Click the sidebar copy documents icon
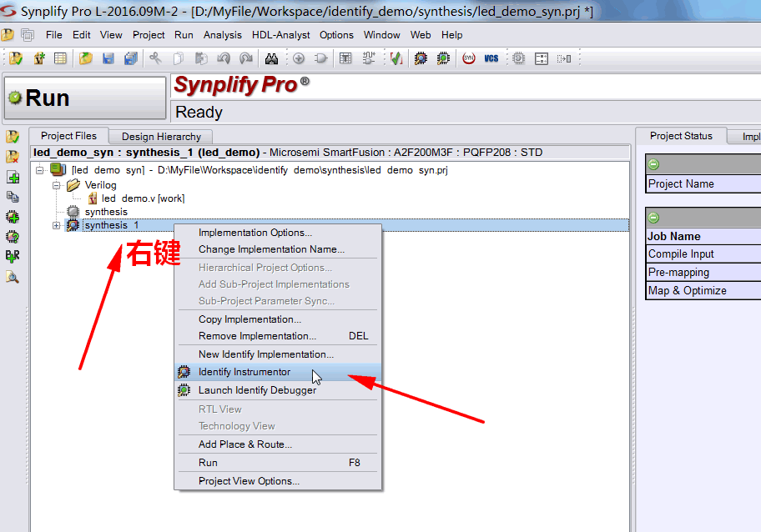This screenshot has width=761, height=532. tap(13, 197)
